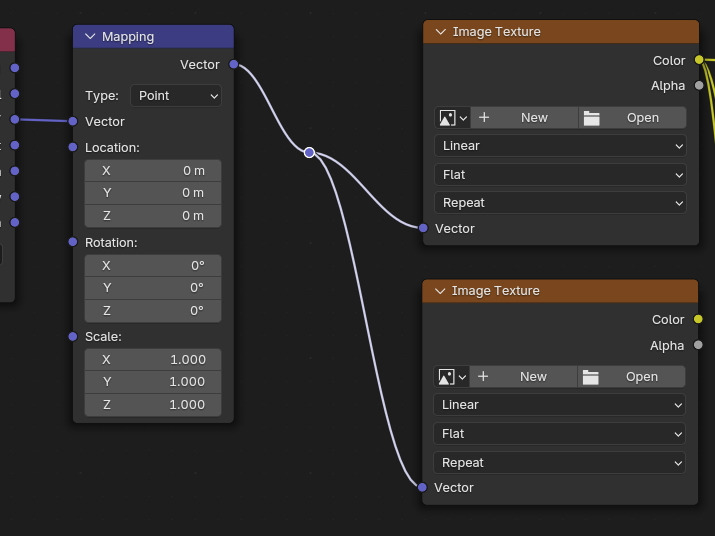The height and width of the screenshot is (536, 715).
Task: Browse images in lower Image Texture node
Action: (452, 377)
